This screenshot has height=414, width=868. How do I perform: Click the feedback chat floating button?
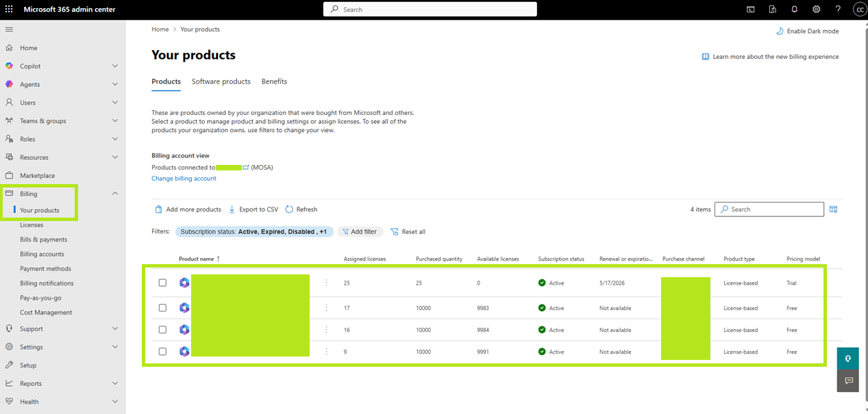(x=847, y=380)
